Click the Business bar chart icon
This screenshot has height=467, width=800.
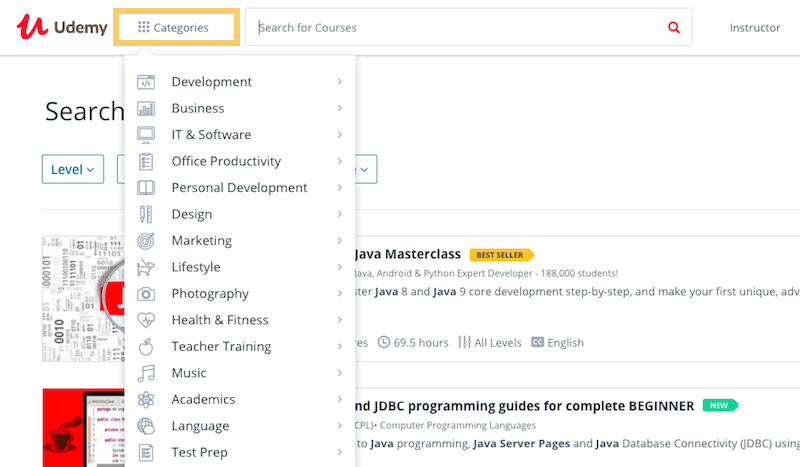(x=146, y=108)
